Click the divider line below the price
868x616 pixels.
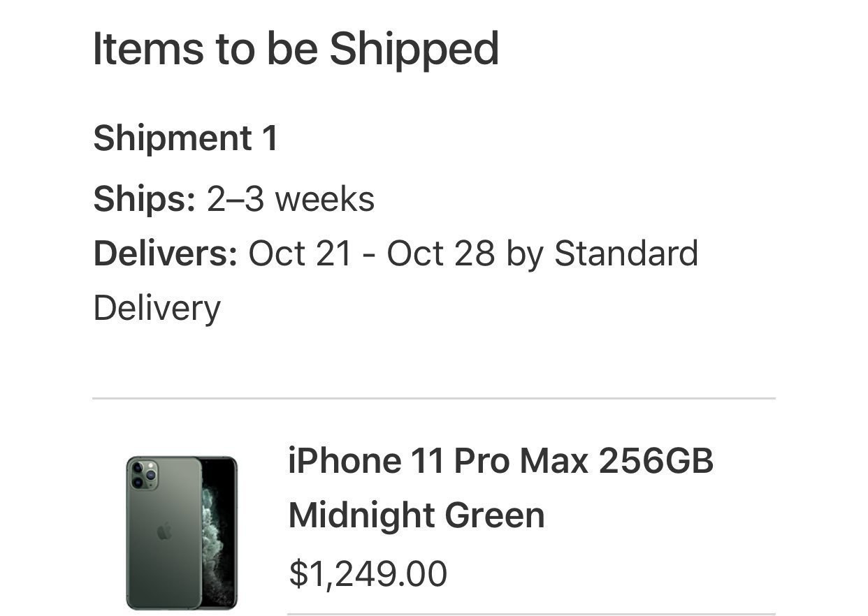[x=531, y=614]
